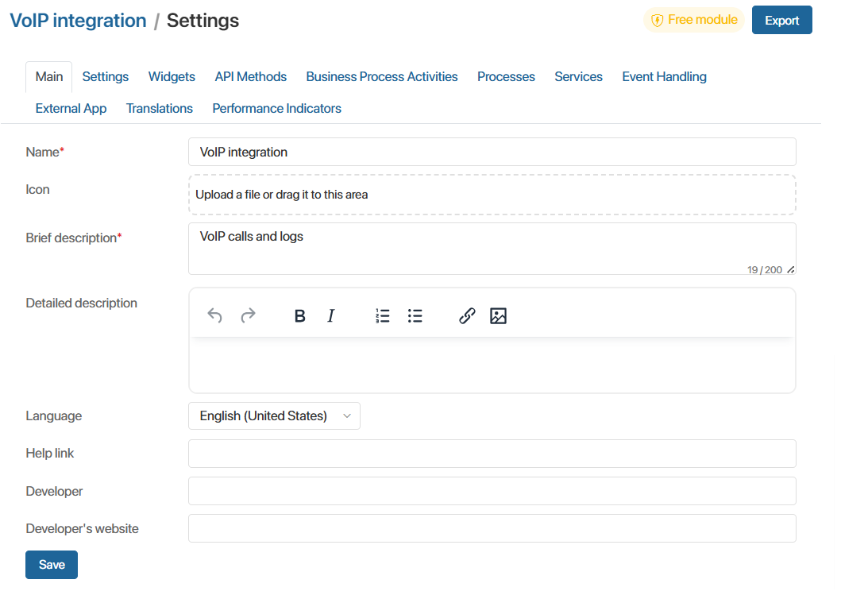The width and height of the screenshot is (868, 595).
Task: Click the icon file upload area
Action: pyautogui.click(x=492, y=195)
